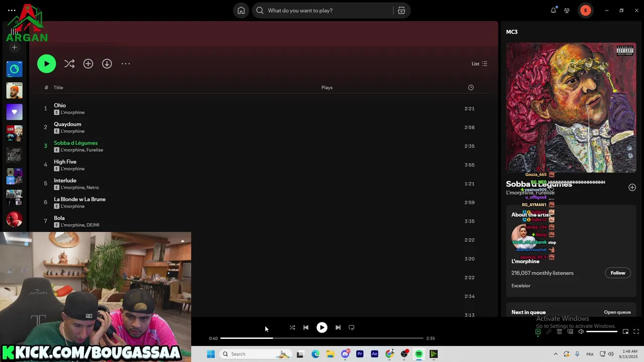Image resolution: width=644 pixels, height=362 pixels.
Task: Click the Spotify taskbar icon
Action: pyautogui.click(x=419, y=354)
